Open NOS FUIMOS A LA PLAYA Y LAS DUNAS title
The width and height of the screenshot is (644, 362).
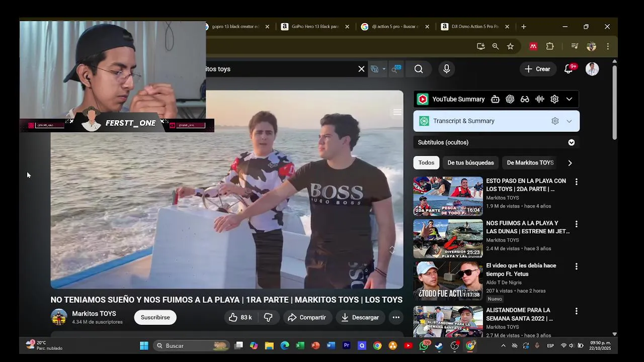click(x=528, y=227)
